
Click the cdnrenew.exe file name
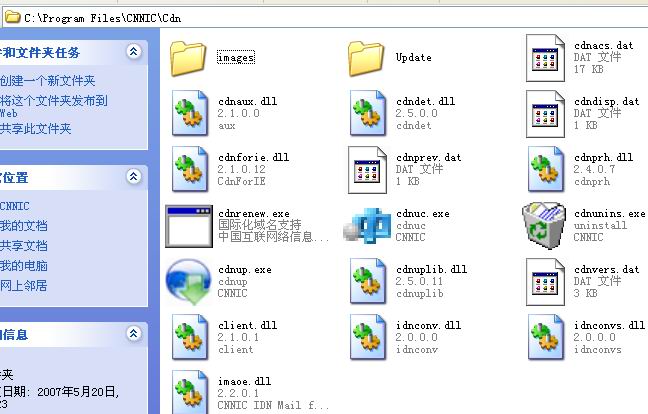[x=254, y=214]
